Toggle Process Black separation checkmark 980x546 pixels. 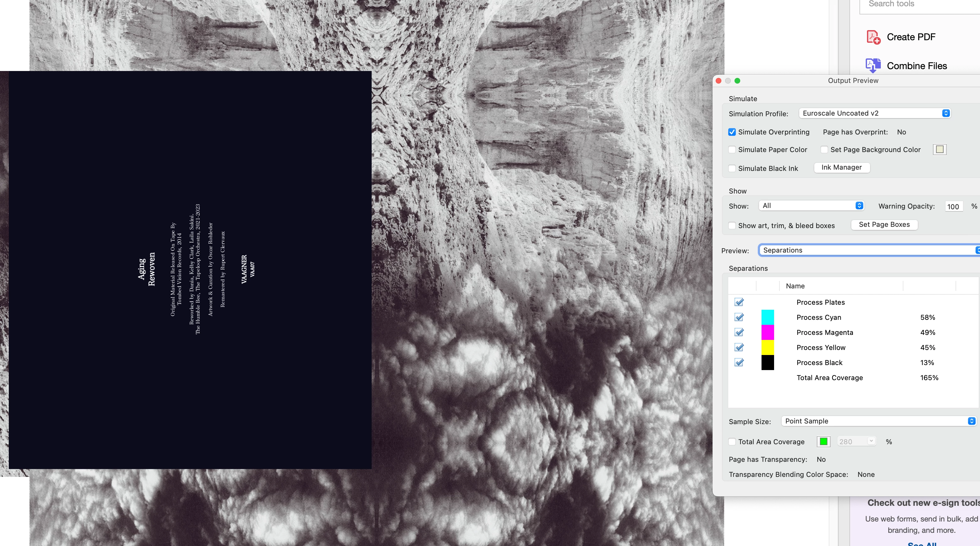(x=739, y=363)
